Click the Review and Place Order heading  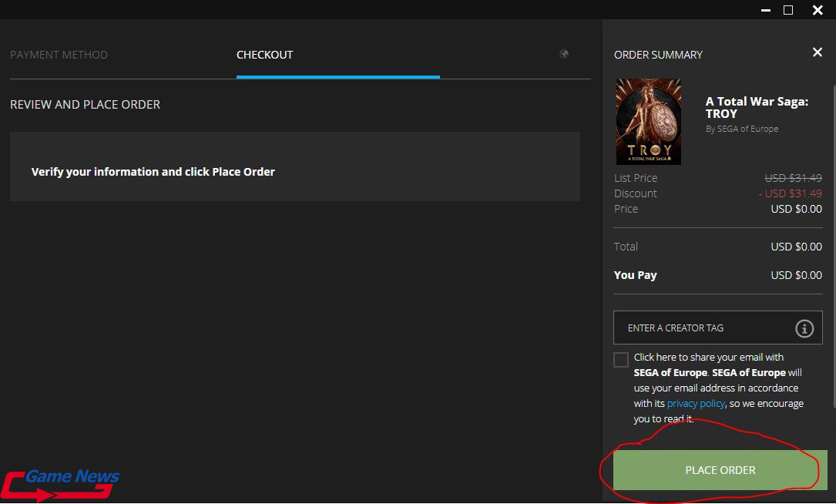click(85, 105)
